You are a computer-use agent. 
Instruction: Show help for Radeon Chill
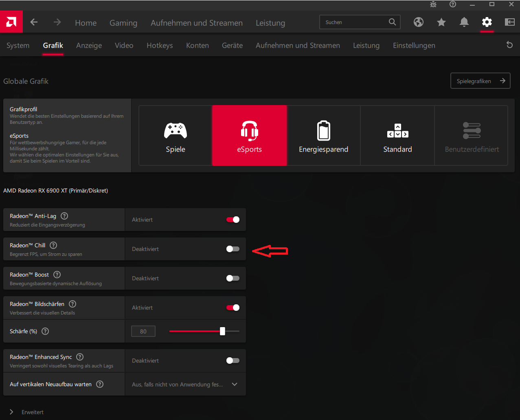[53, 246]
